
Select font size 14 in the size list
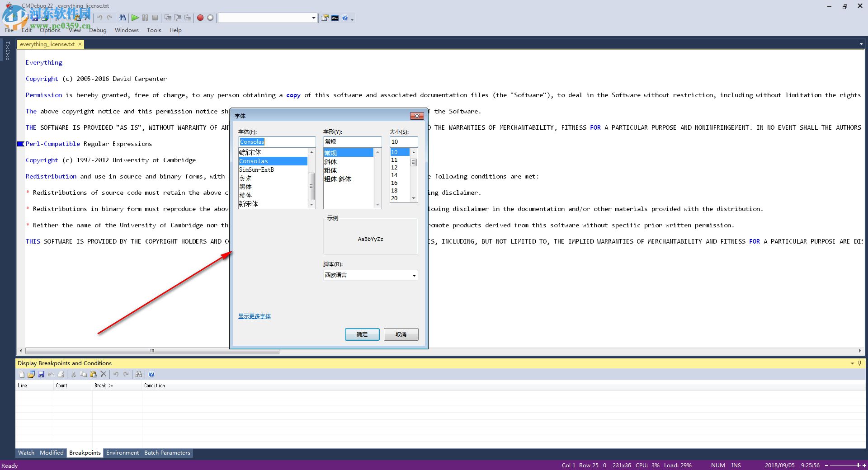(394, 175)
